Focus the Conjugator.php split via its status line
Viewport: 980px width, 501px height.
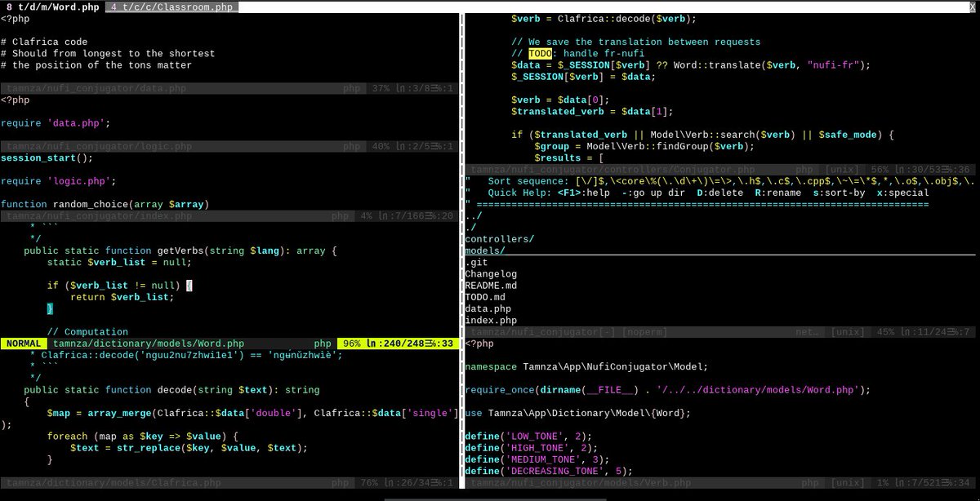click(x=721, y=170)
